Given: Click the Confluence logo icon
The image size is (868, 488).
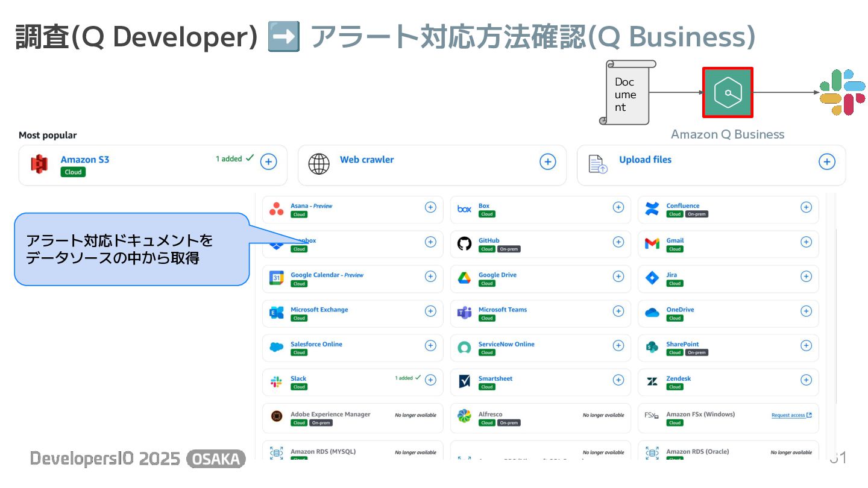Looking at the screenshot, I should [652, 209].
